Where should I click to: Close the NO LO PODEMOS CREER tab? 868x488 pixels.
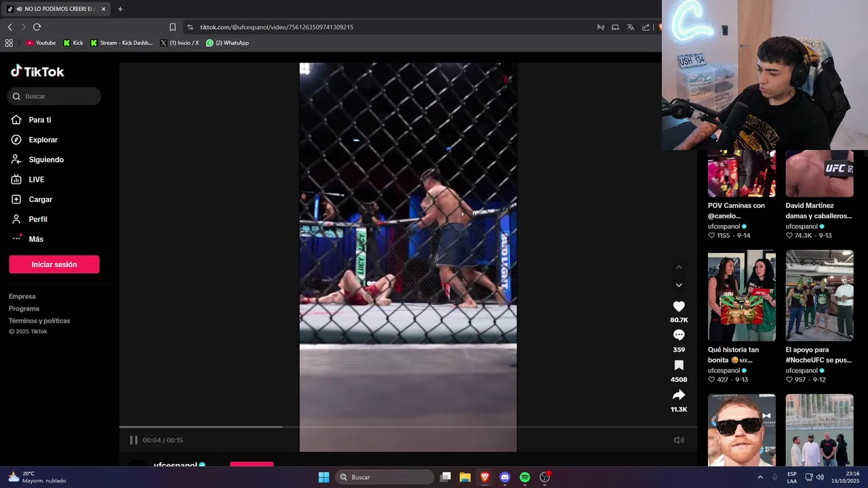coord(103,9)
